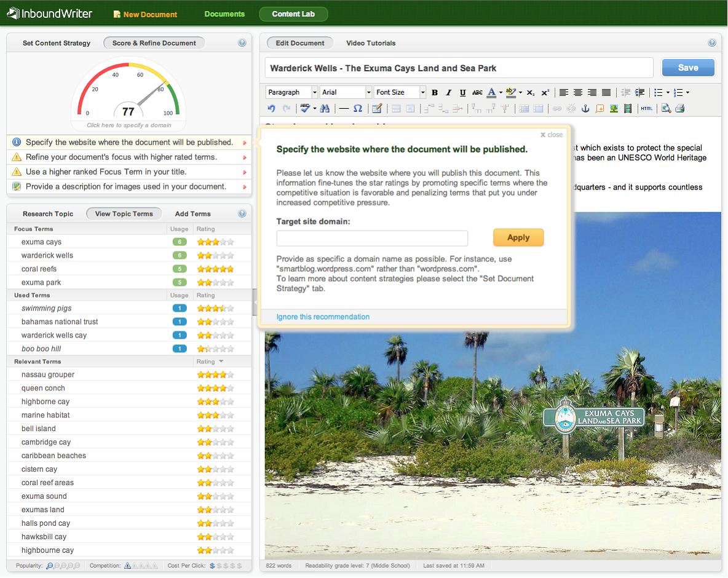Center-align the text
The height and width of the screenshot is (578, 728).
578,92
